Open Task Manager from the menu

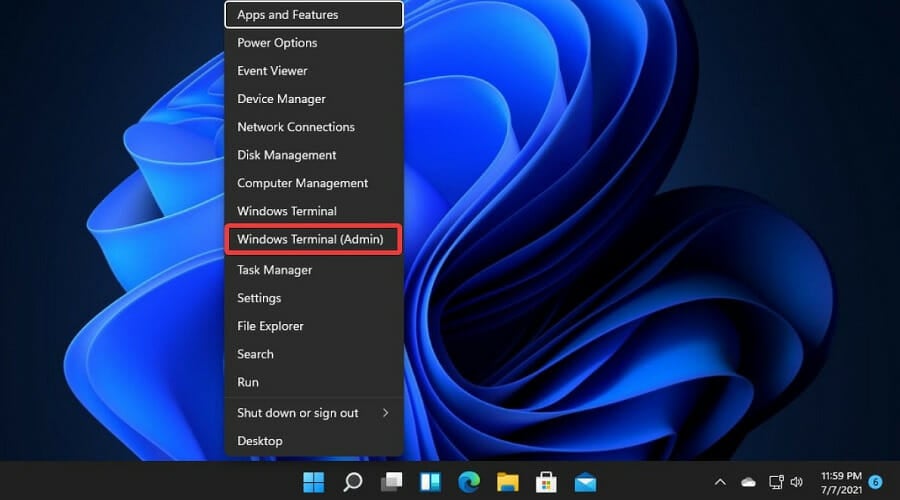point(274,270)
